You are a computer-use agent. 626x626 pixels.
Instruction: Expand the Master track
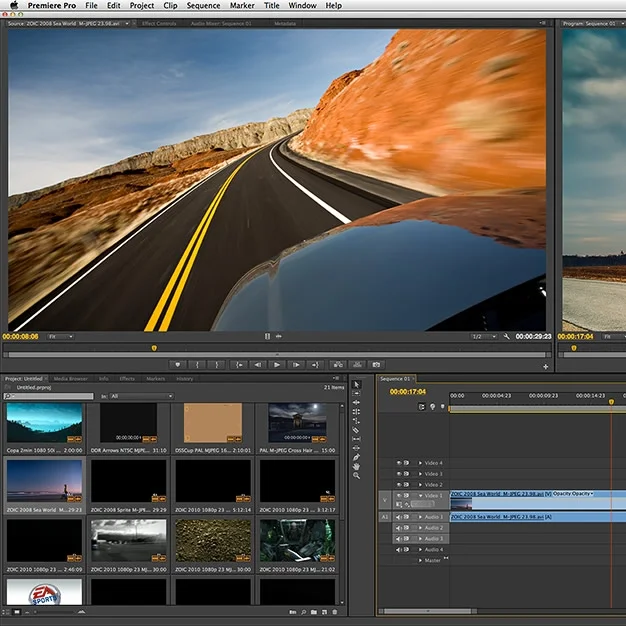420,560
